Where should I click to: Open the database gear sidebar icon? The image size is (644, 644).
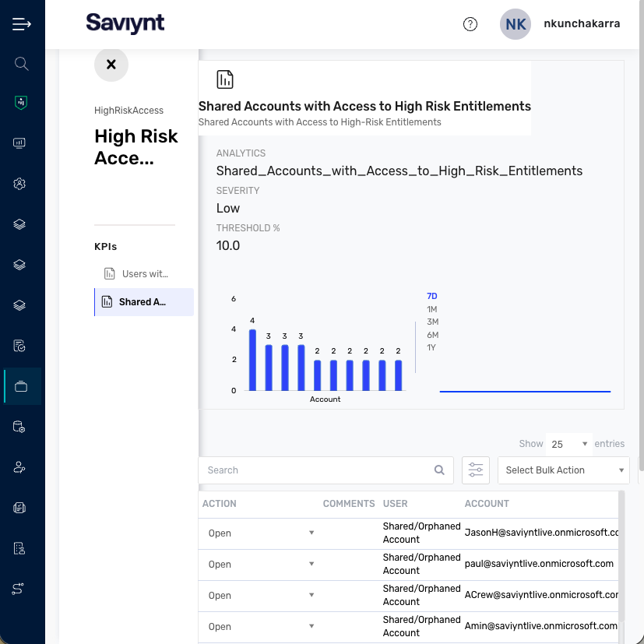[19, 427]
